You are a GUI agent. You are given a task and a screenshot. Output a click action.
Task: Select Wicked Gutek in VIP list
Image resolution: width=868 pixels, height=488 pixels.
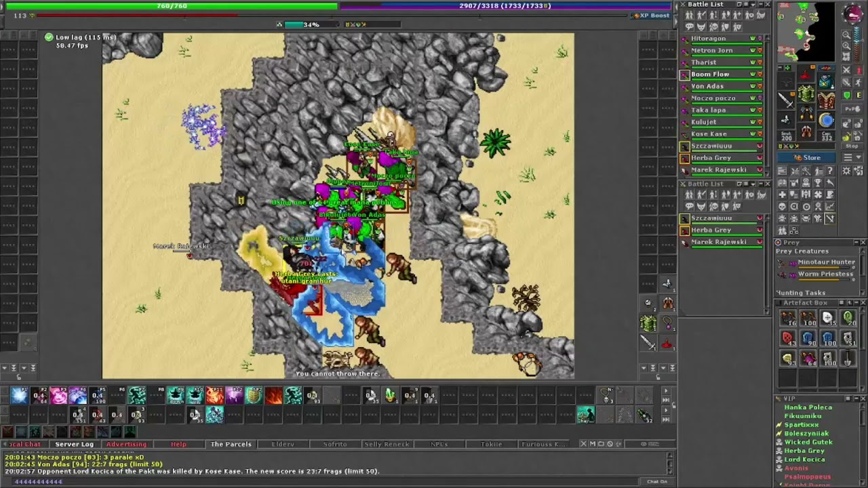point(808,442)
